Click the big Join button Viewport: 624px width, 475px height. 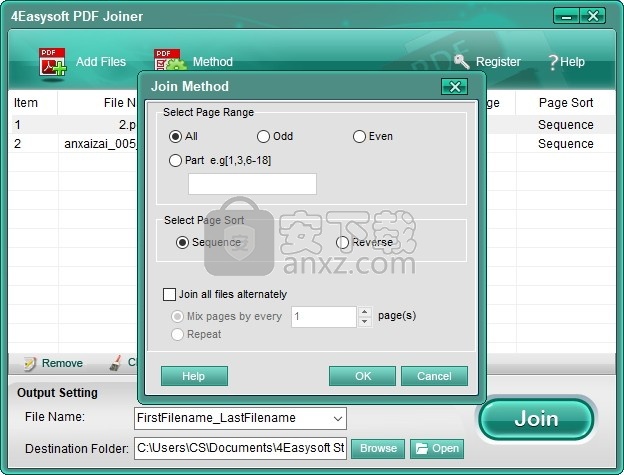coord(536,419)
